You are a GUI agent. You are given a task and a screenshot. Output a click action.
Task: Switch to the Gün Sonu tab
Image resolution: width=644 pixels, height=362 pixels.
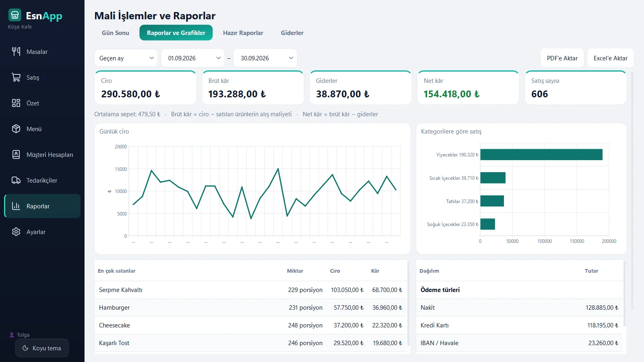(x=116, y=33)
